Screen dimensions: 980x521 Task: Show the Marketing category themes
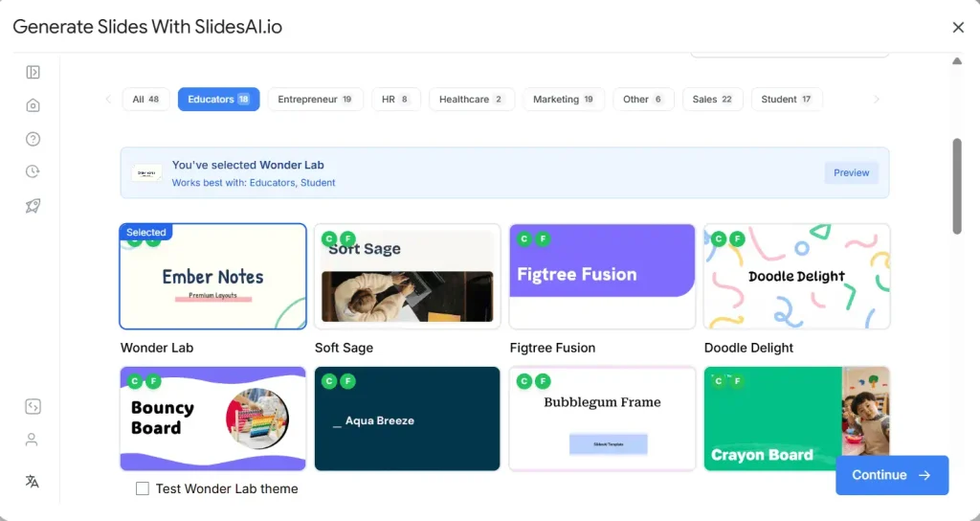coord(563,100)
